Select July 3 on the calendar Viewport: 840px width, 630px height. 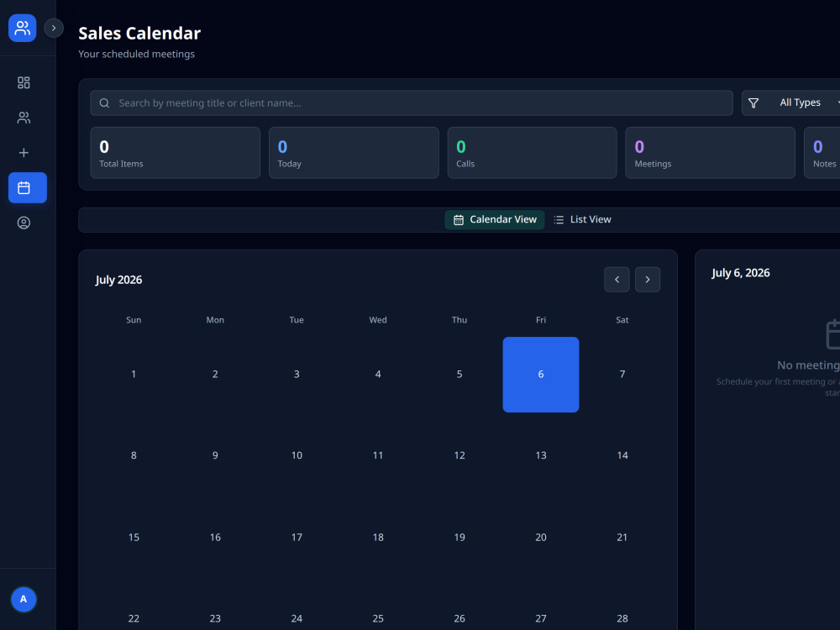tap(297, 375)
